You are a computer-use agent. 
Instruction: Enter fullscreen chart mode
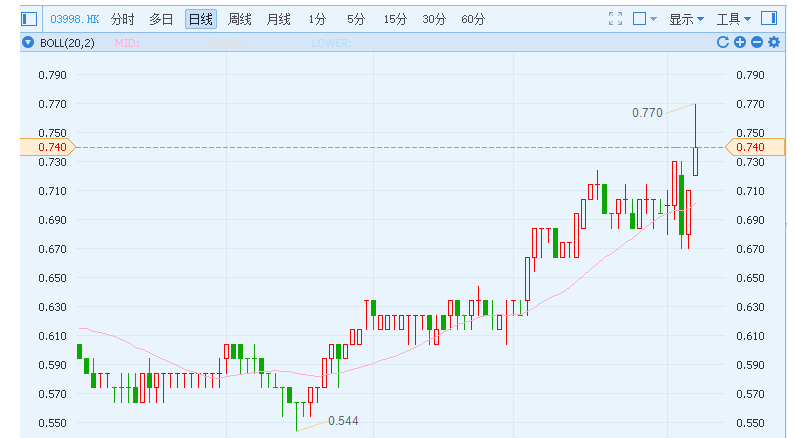pyautogui.click(x=615, y=19)
